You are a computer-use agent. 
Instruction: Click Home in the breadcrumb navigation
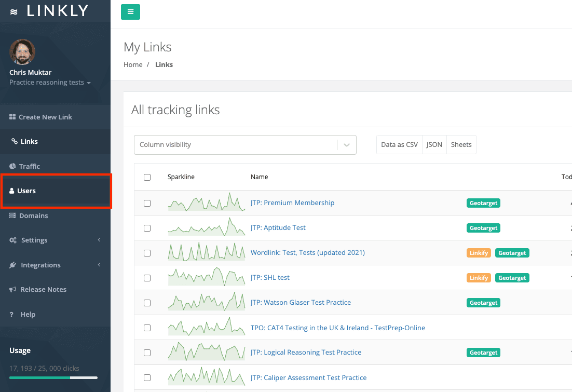133,64
